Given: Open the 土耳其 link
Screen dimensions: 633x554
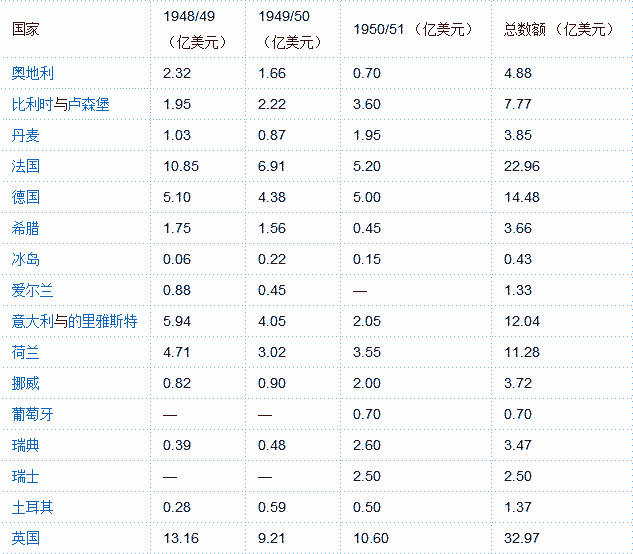Looking at the screenshot, I should point(33,507).
